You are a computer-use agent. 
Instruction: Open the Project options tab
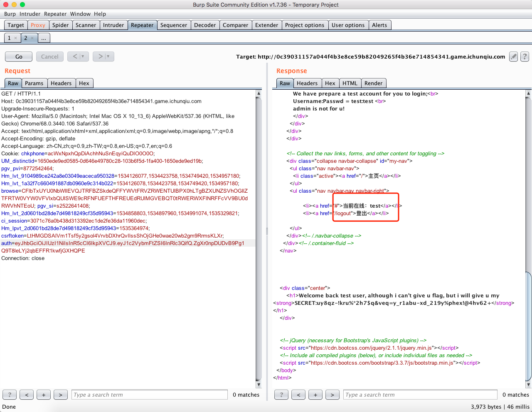coord(305,25)
